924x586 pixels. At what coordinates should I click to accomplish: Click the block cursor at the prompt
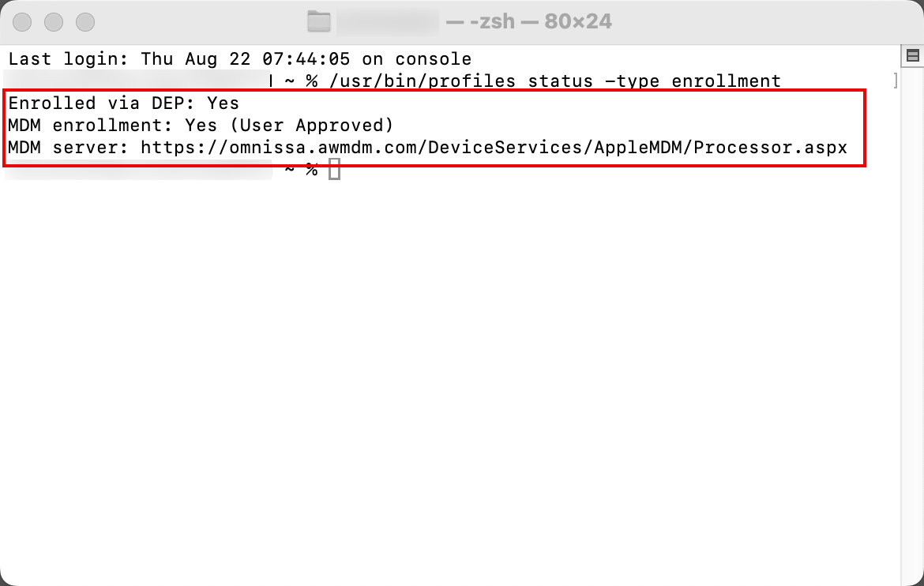(335, 169)
